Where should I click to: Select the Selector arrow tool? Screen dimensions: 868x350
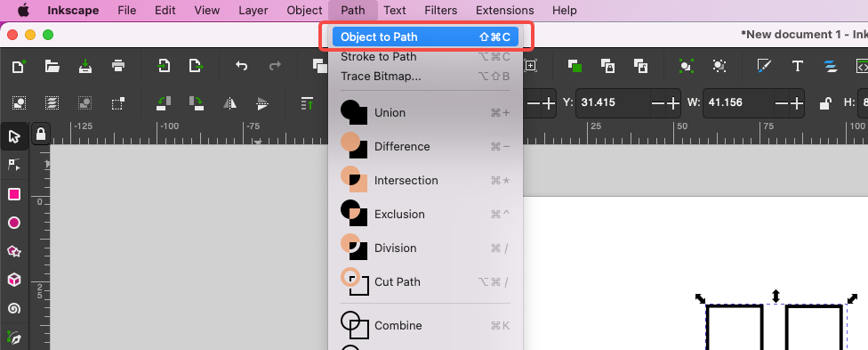[x=14, y=136]
